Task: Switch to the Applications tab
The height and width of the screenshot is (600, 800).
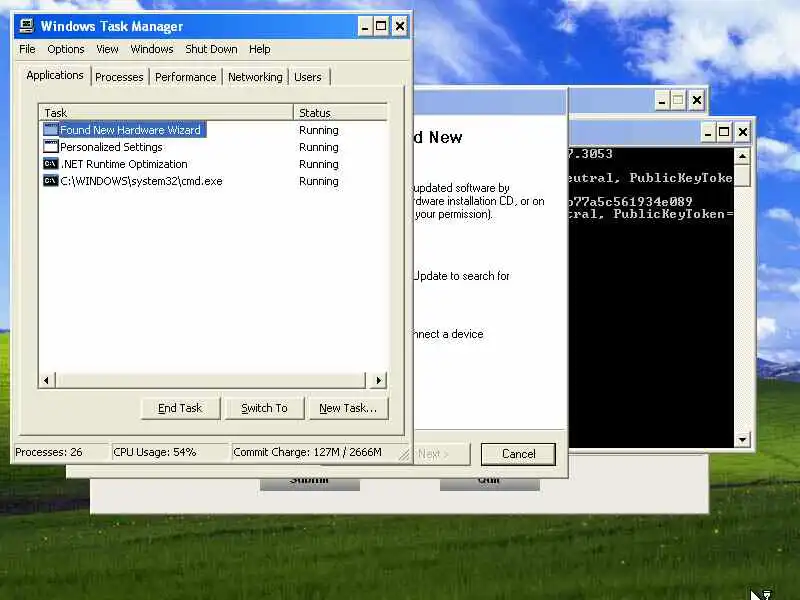Action: (55, 75)
